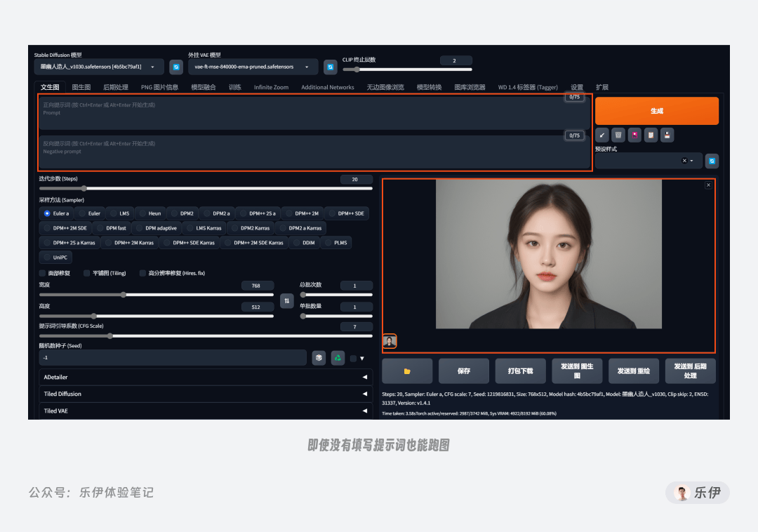Open the output folder icon button

point(407,371)
